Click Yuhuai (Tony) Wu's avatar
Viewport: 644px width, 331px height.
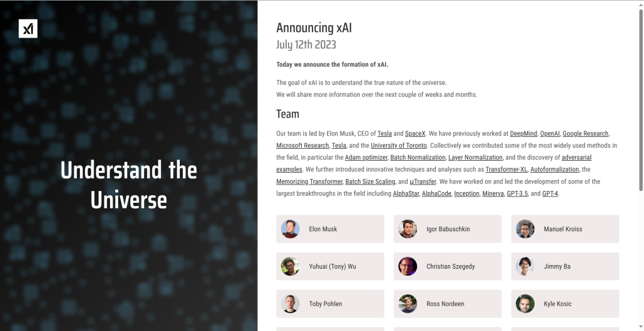click(291, 266)
